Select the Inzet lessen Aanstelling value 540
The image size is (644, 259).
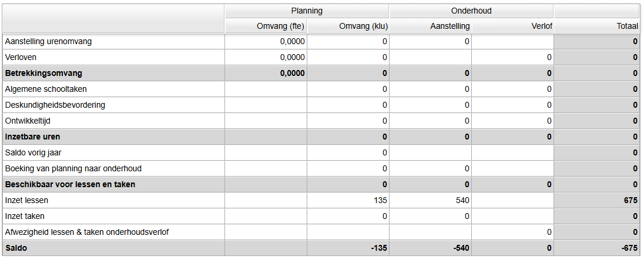click(x=462, y=201)
